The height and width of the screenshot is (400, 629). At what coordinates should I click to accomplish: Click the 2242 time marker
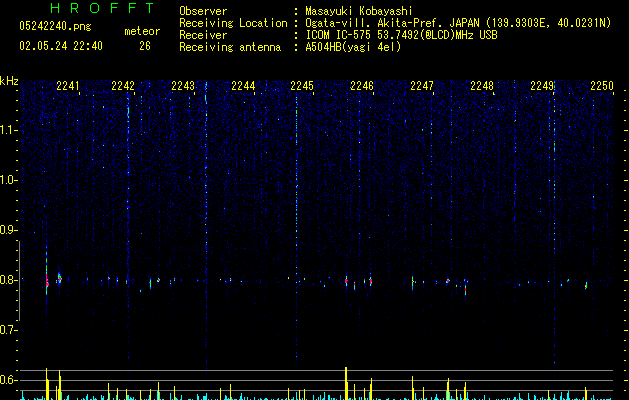tap(123, 86)
